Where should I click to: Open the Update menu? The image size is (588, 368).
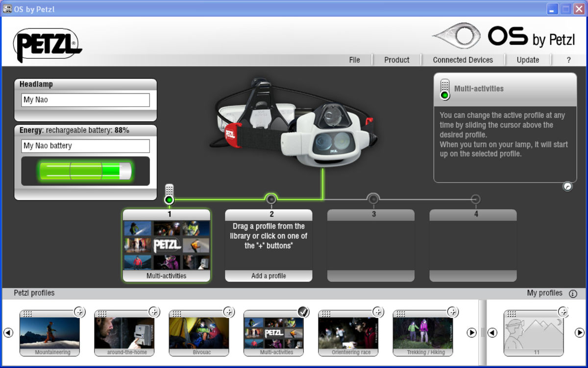[528, 60]
